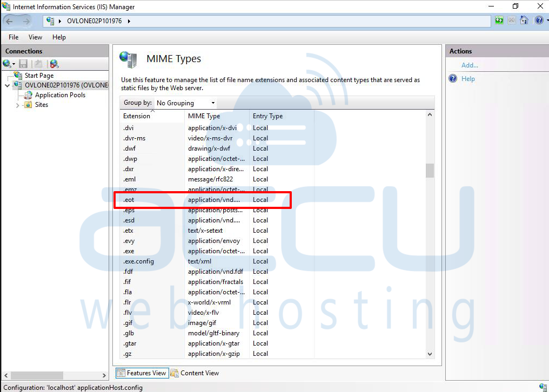Open the File menu

tap(13, 37)
